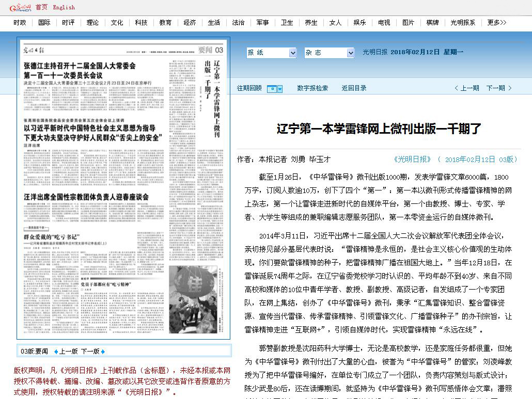
Task: Open the 首页 home link
Action: click(41, 7)
